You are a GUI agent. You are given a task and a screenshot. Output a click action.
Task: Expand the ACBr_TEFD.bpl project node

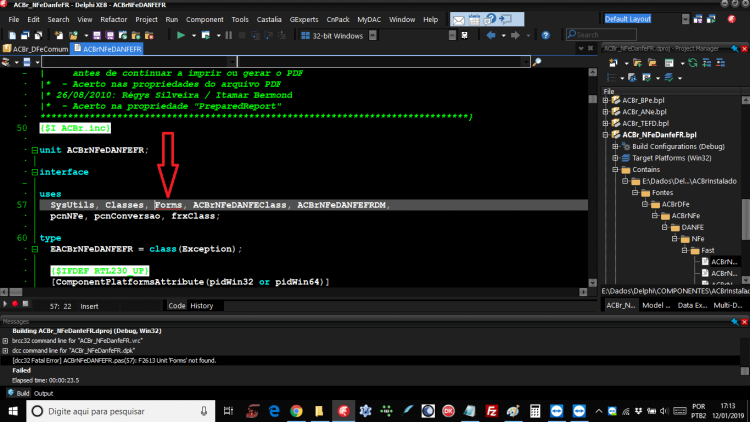(606, 123)
